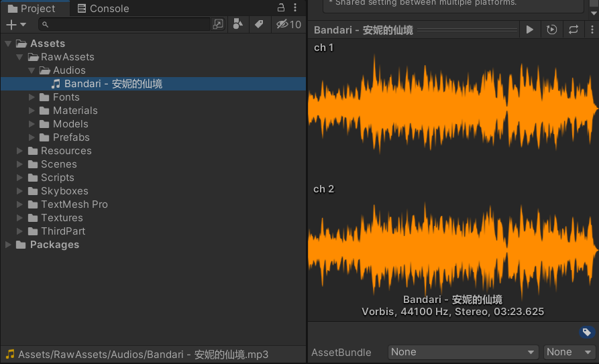Click the blue asset labels tag icon
Viewport: 599px width, 364px height.
[587, 332]
